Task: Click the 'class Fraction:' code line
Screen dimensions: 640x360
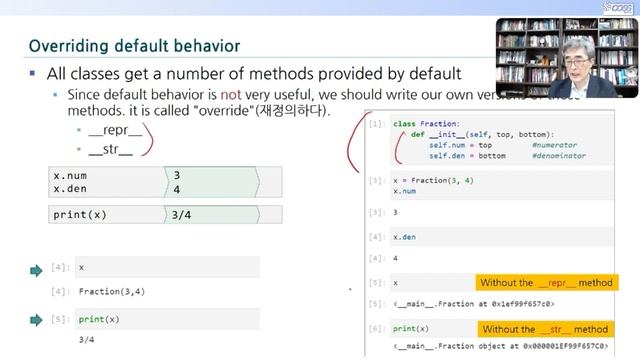Action: 426,124
